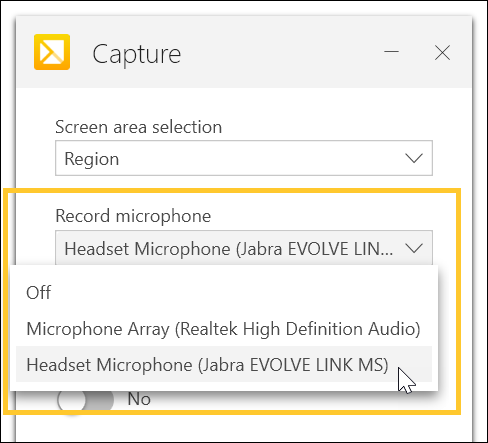Choose Microphone Array (Realtek High Definition Audio)
This screenshot has width=488, height=443.
click(224, 329)
